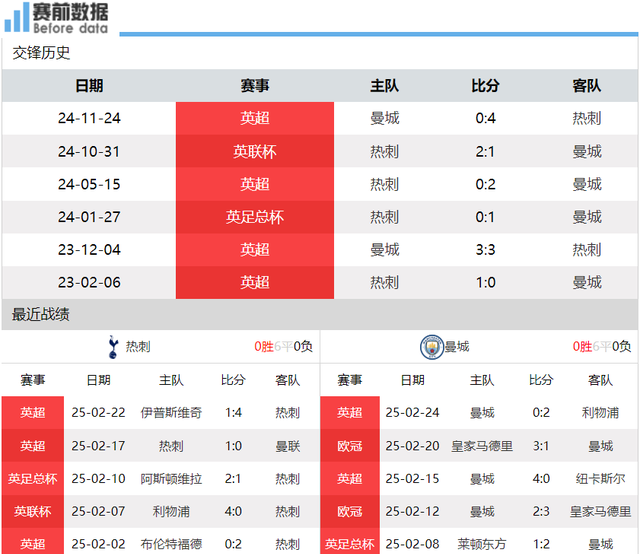Select the 24-10-31 date cell

pos(89,151)
